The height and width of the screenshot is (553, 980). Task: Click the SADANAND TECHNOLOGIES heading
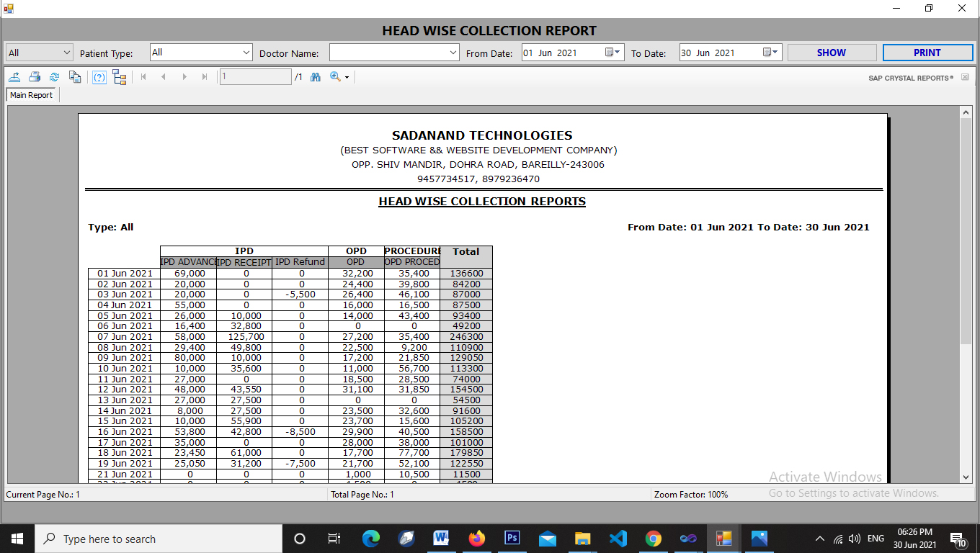[482, 135]
